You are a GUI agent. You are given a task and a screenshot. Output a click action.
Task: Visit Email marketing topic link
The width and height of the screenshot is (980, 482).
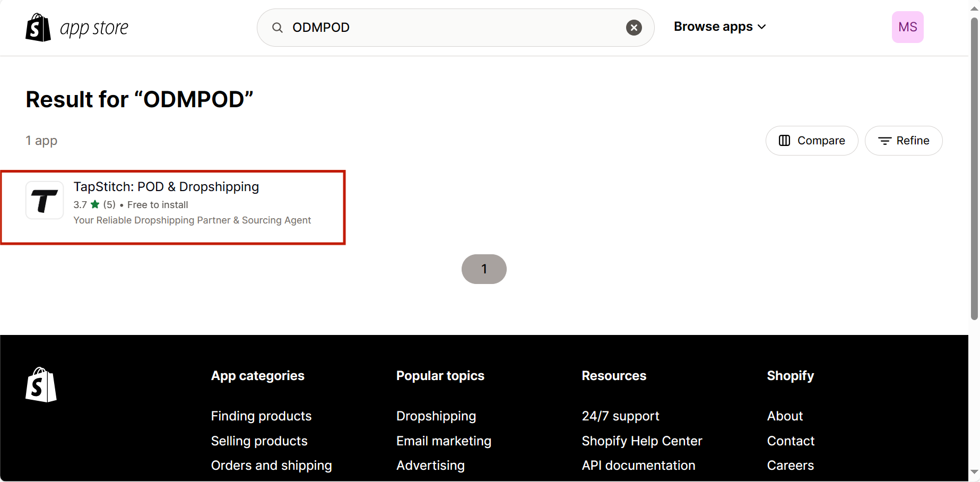click(x=444, y=441)
